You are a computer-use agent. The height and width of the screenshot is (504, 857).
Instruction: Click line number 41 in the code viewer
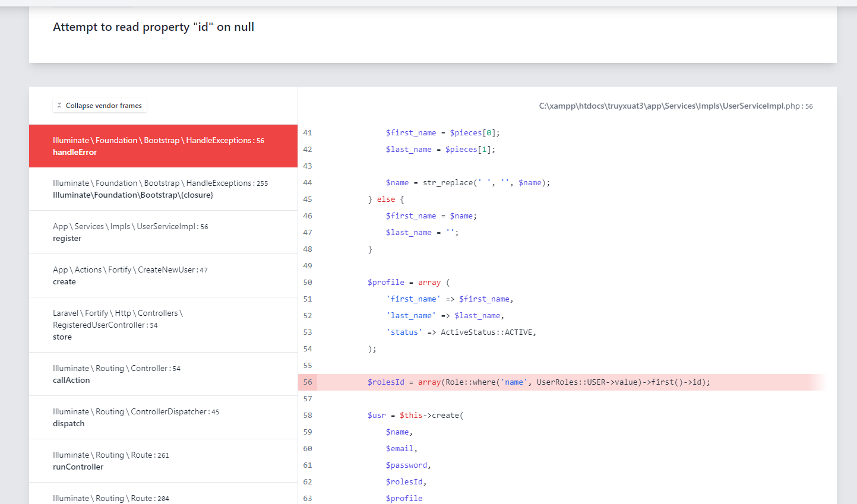[308, 132]
